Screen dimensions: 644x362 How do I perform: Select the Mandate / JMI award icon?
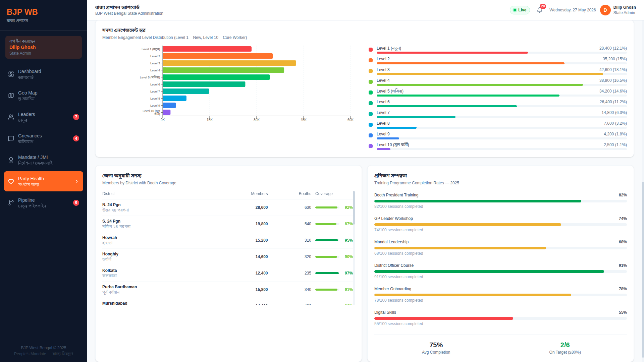[x=11, y=160]
